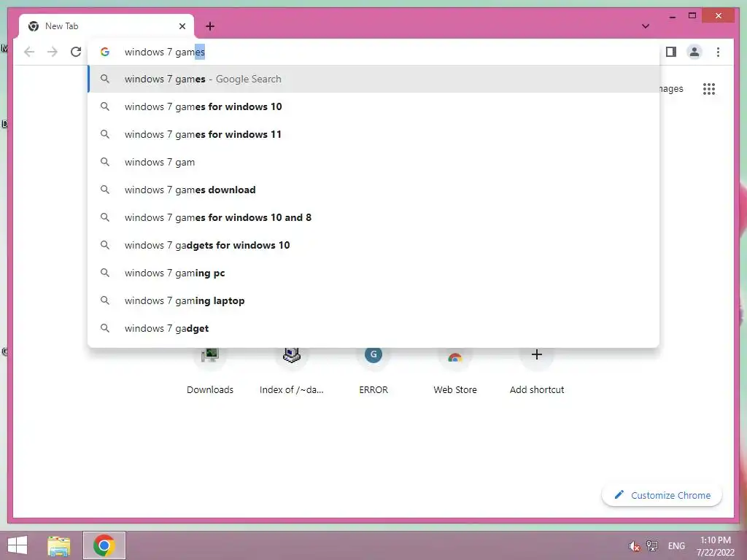Choose 'windows 7 gadgets for windows 10' suggestion

pos(373,245)
